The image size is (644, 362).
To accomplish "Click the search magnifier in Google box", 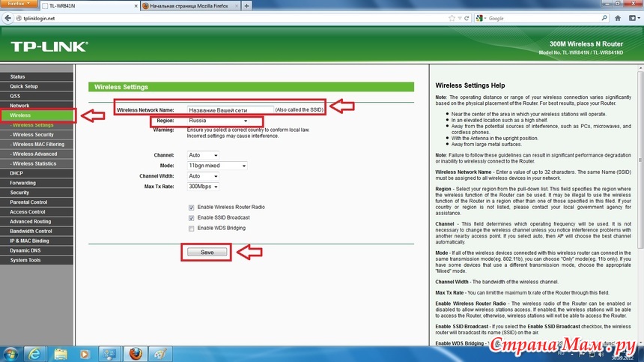I will pyautogui.click(x=604, y=18).
